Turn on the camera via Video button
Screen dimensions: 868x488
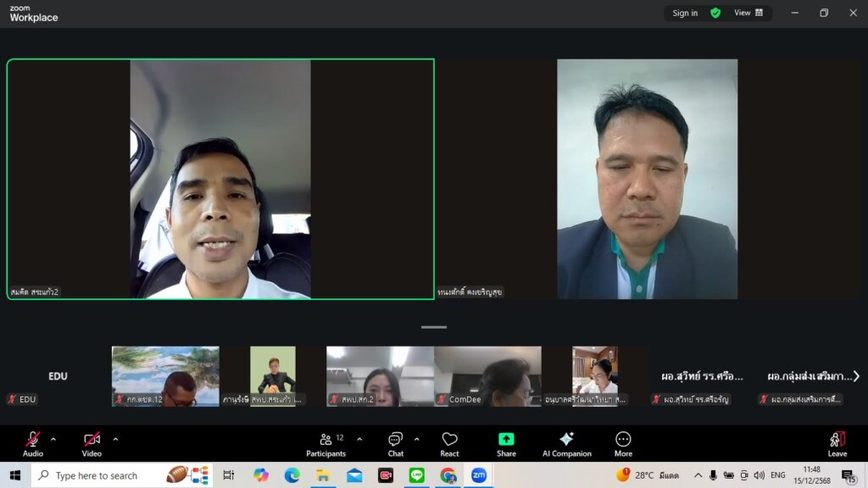92,443
